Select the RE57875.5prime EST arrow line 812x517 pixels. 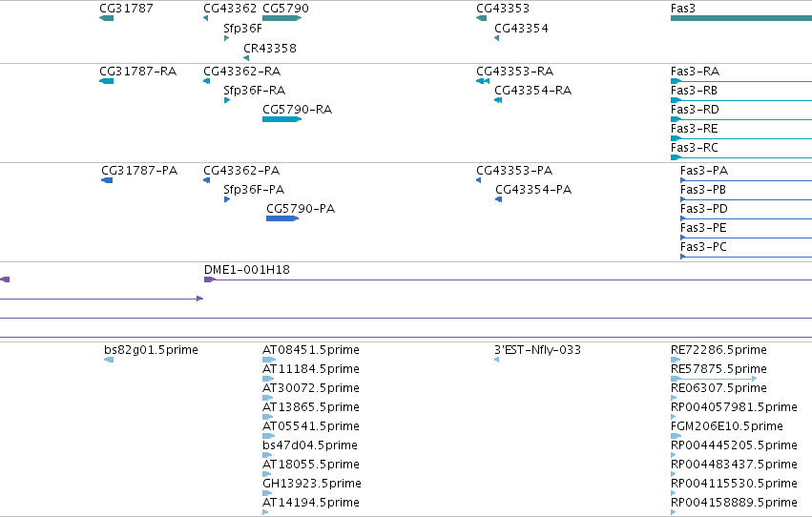tap(714, 379)
